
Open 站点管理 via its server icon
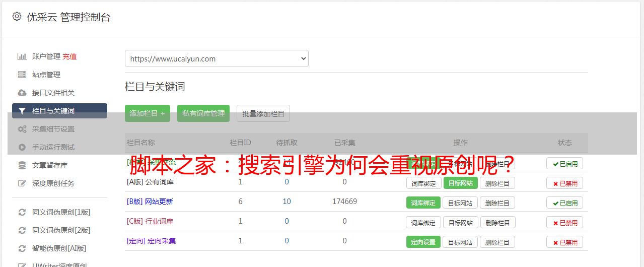[22, 75]
